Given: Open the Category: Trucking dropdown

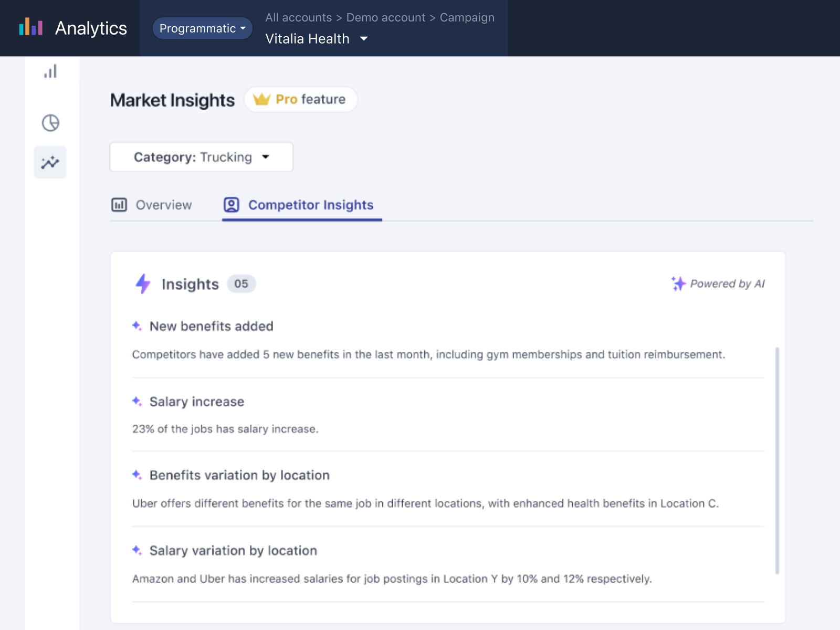Looking at the screenshot, I should (x=201, y=157).
